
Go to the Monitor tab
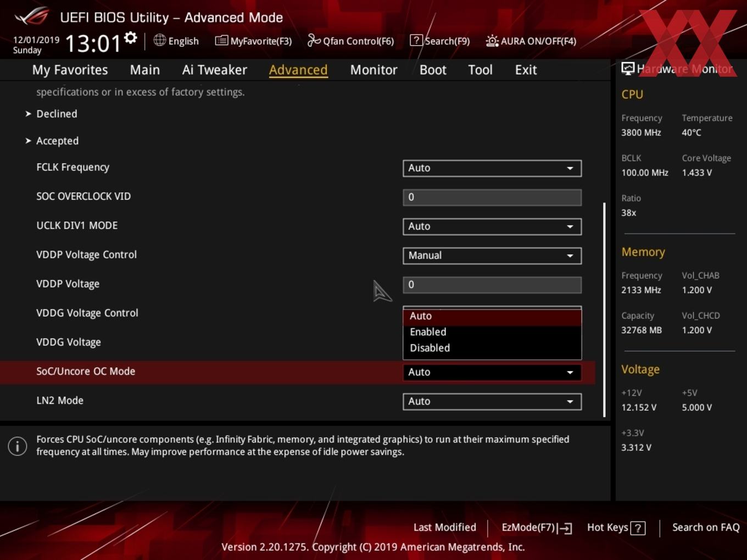tap(374, 70)
